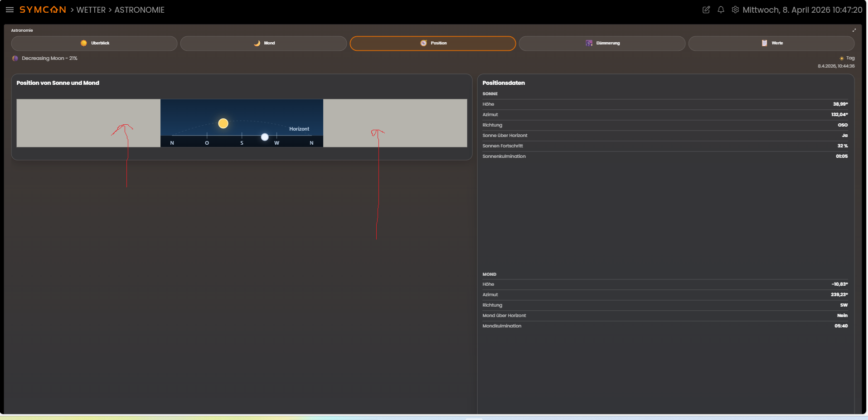Viewport: 868px width, 420px height.
Task: Go to WETTER in the breadcrumb
Action: (91, 10)
